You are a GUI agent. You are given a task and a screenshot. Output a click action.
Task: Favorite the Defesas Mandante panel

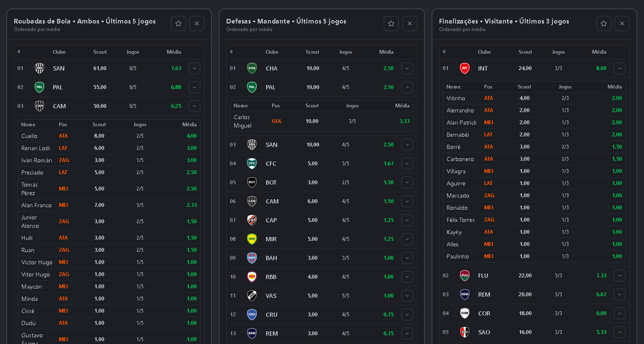tap(391, 23)
